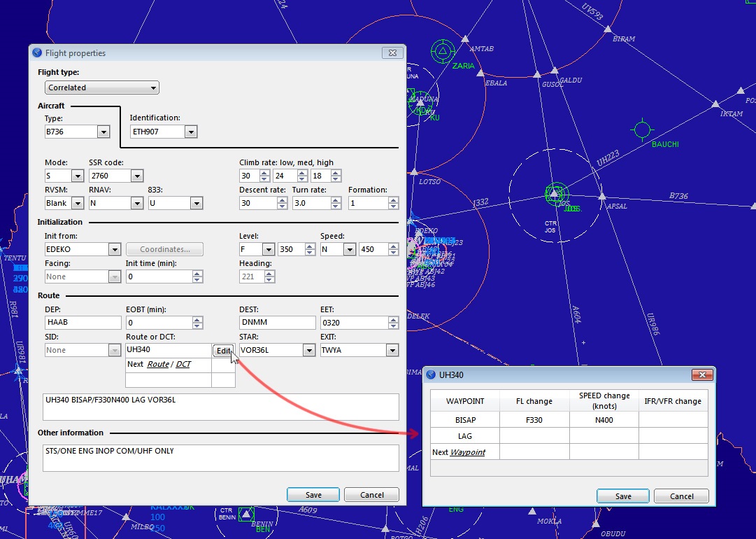Close the UH340 dialog
The image size is (756, 539).
click(702, 375)
